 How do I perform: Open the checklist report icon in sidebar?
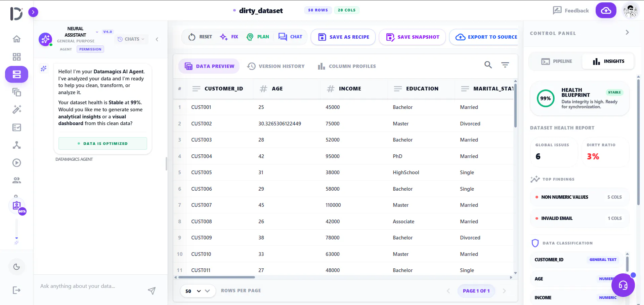tap(16, 127)
